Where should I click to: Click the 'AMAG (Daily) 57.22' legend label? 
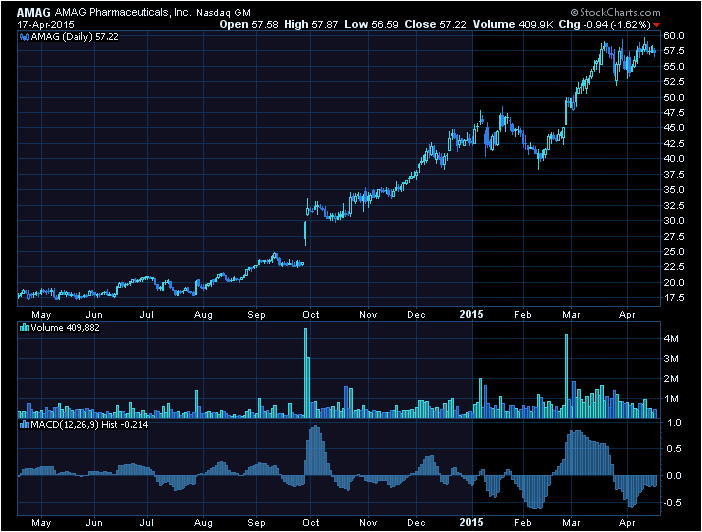coord(74,37)
